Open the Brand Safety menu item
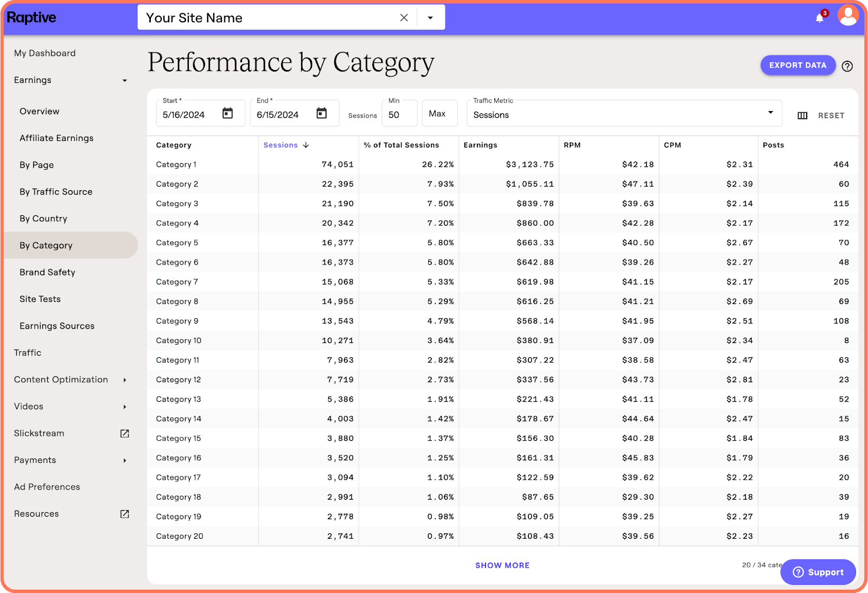The width and height of the screenshot is (868, 593). point(47,272)
